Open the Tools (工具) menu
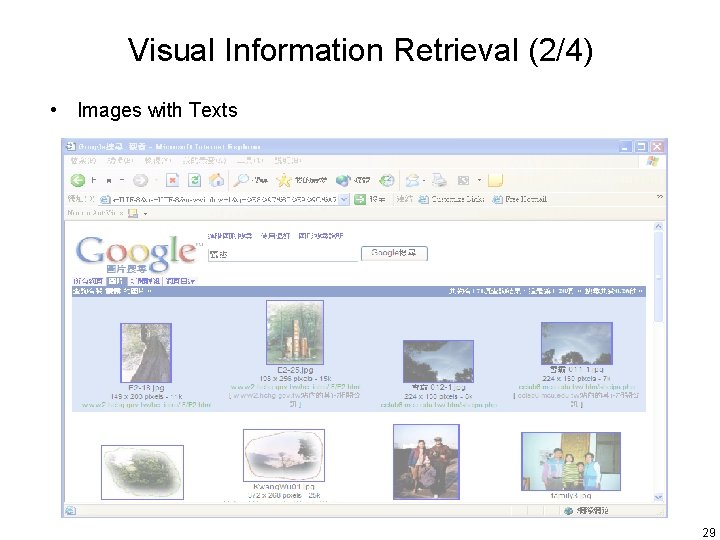This screenshot has width=720, height=540. [x=250, y=161]
